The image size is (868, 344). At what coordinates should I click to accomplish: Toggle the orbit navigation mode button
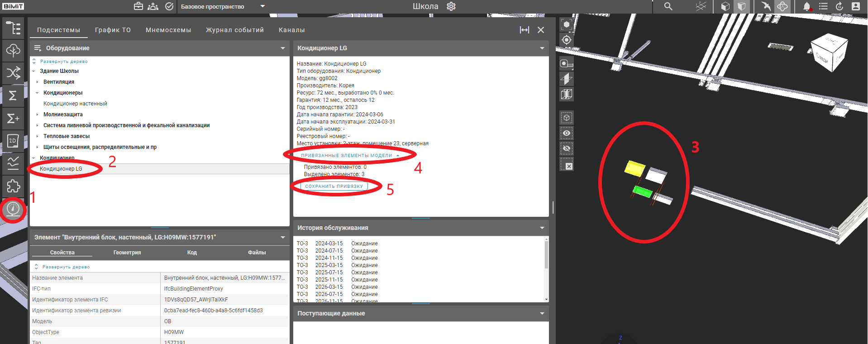point(782,6)
